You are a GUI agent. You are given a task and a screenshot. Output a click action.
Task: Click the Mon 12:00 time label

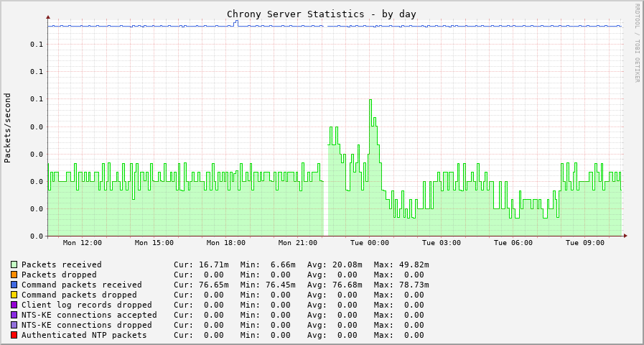click(82, 243)
